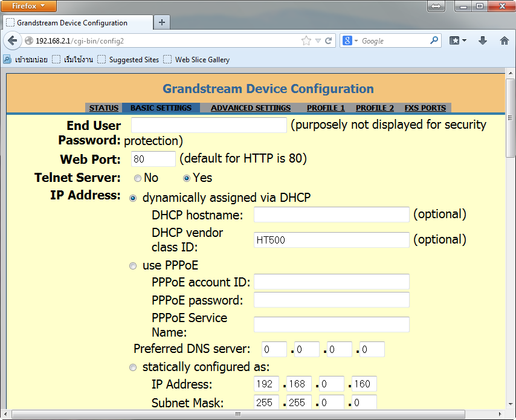Click the PPPoE Service Name field
Image resolution: width=516 pixels, height=420 pixels.
pos(332,325)
